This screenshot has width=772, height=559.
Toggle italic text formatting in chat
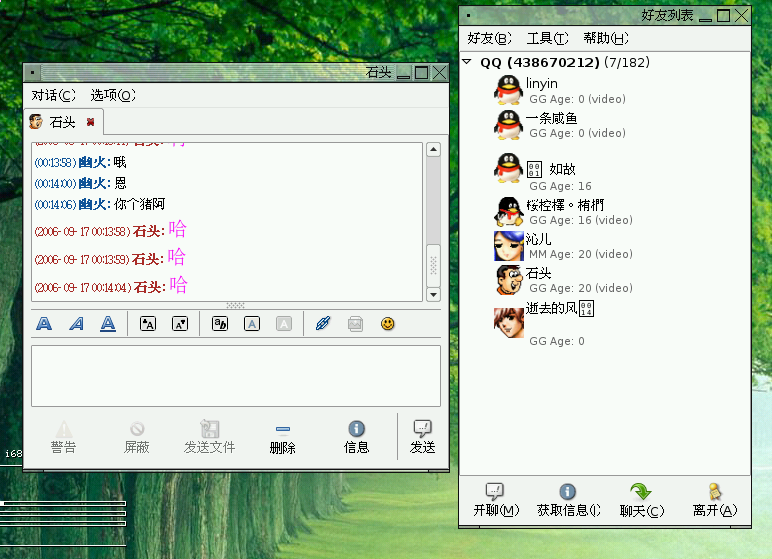[x=76, y=324]
